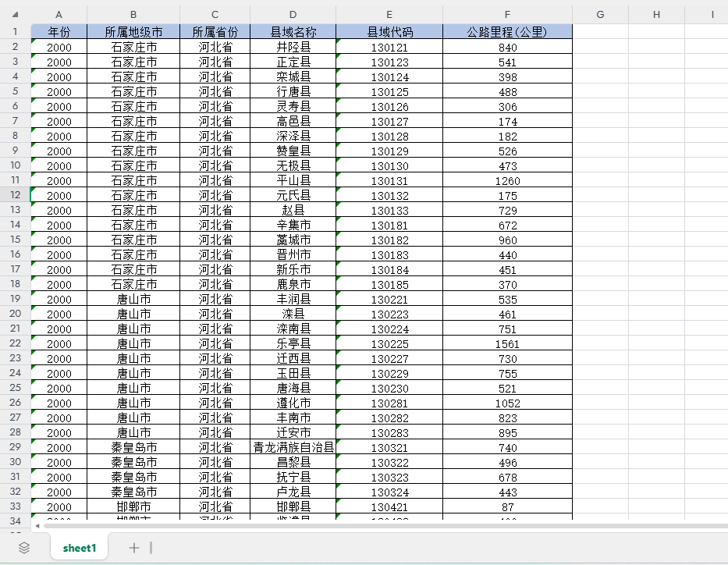728x565 pixels.
Task: Select road mileage cell 1260
Action: click(x=507, y=180)
